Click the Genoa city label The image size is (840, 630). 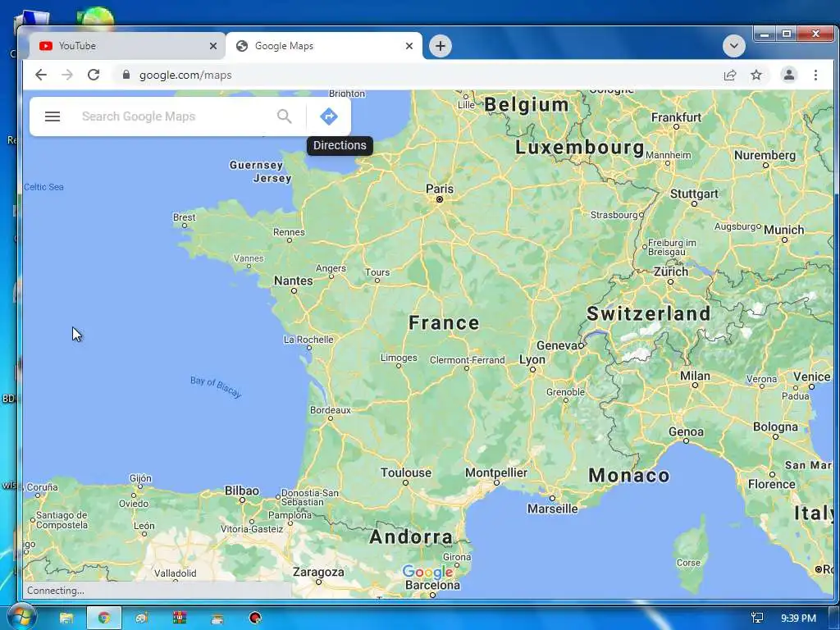(687, 431)
